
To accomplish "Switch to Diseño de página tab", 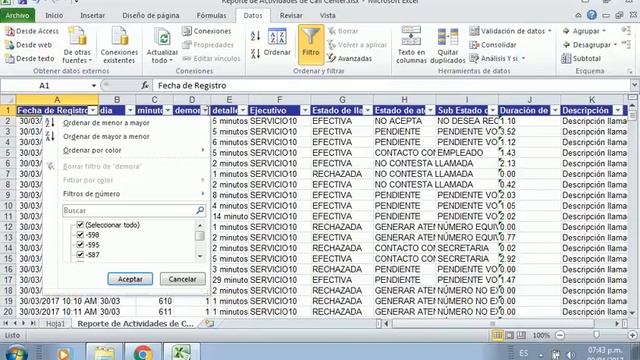I will click(151, 16).
